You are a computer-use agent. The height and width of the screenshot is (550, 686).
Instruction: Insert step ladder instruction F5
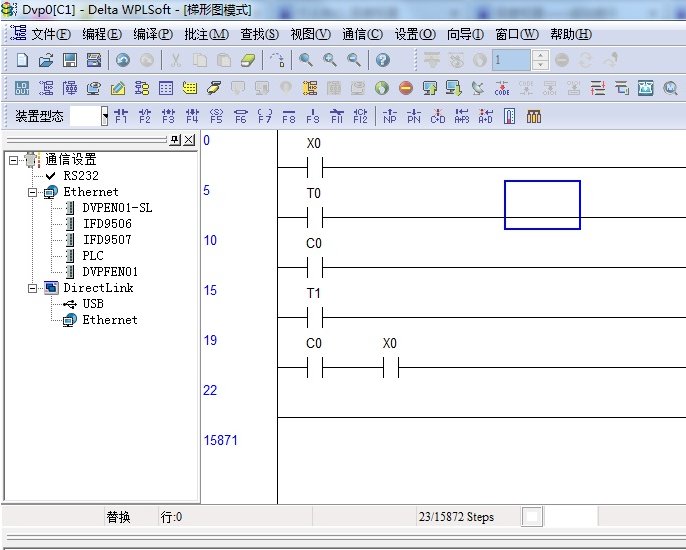[x=217, y=116]
